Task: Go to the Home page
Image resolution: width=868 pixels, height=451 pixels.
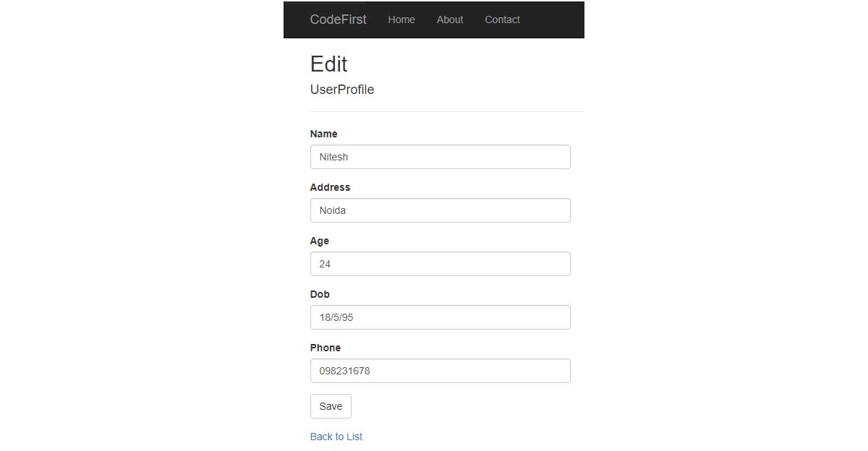Action: 401,20
